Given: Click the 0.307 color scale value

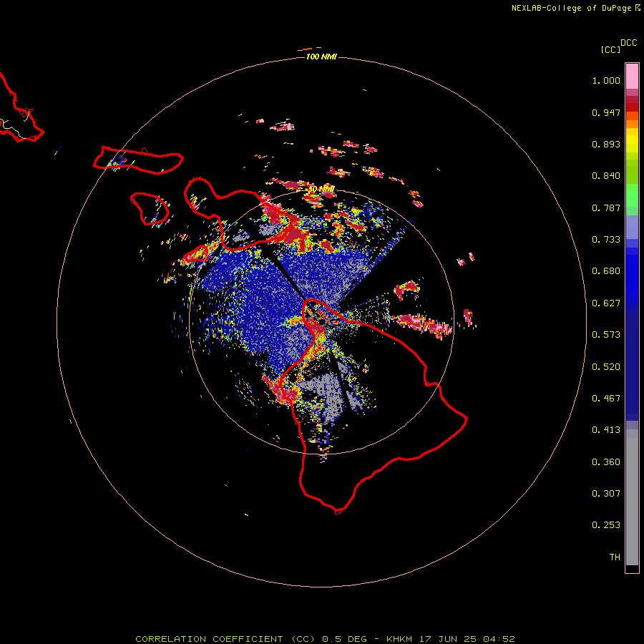Looking at the screenshot, I should [606, 494].
